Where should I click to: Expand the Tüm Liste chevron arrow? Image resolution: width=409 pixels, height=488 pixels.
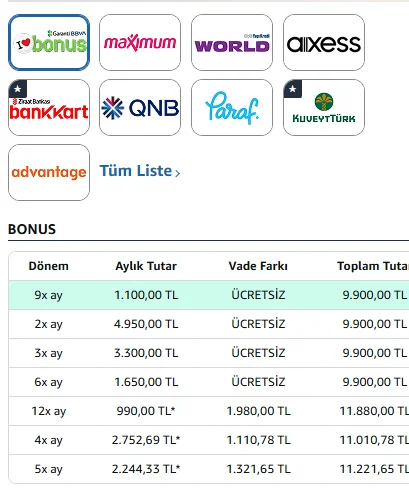click(x=177, y=173)
